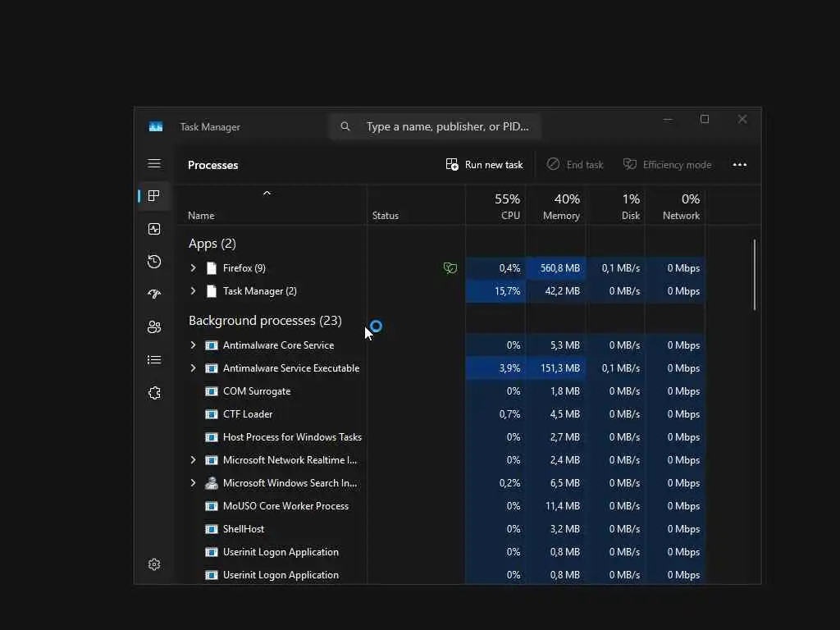
Task: Select the first Userinit Logon Application row
Action: [x=441, y=552]
